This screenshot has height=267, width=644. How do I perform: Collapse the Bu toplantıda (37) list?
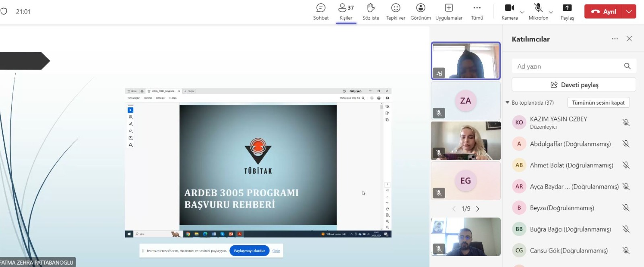click(508, 103)
